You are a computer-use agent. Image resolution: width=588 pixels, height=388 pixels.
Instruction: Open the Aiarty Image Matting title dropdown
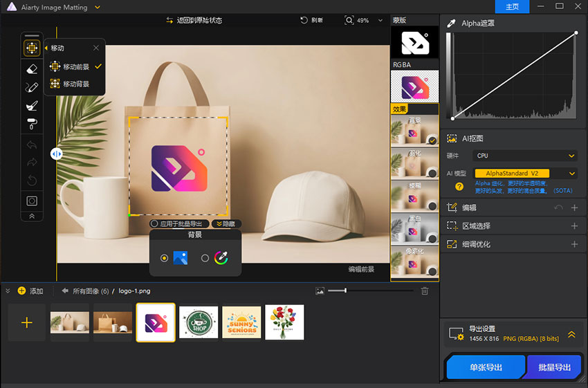[98, 7]
